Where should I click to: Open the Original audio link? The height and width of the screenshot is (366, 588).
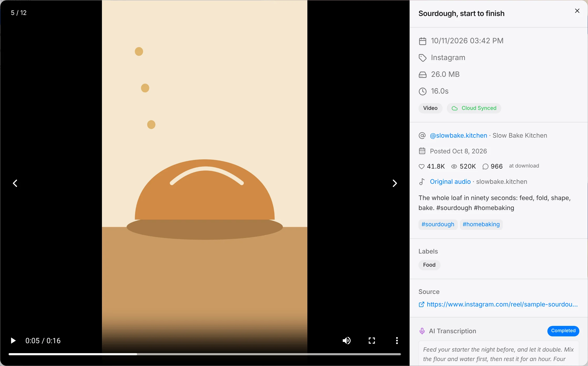click(450, 182)
